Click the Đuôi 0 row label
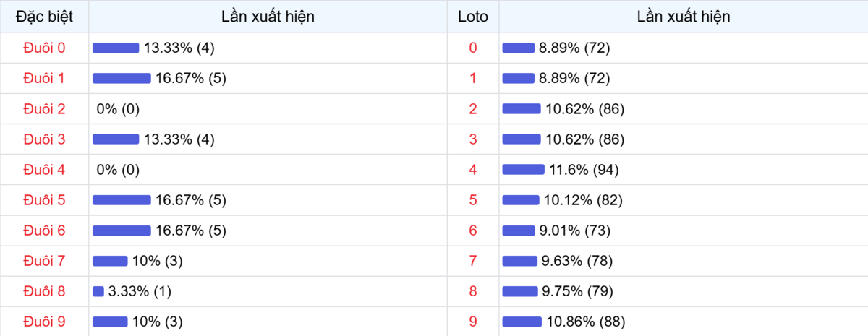Screen dimensions: 868x336 pos(44,48)
